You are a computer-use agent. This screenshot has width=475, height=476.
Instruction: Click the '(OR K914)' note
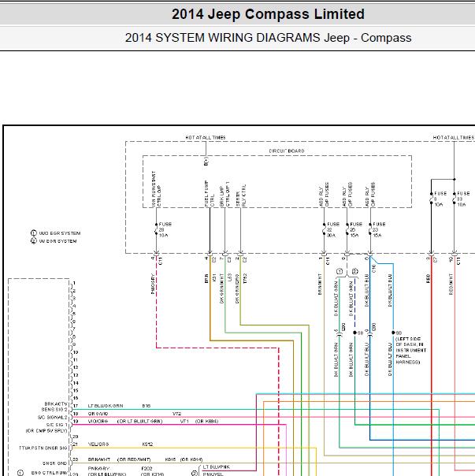[x=191, y=459]
